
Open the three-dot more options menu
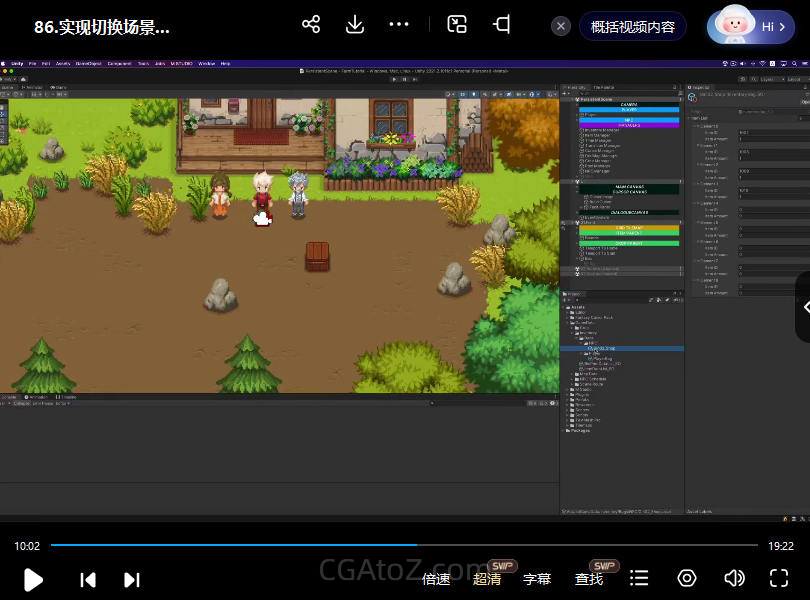pyautogui.click(x=399, y=25)
